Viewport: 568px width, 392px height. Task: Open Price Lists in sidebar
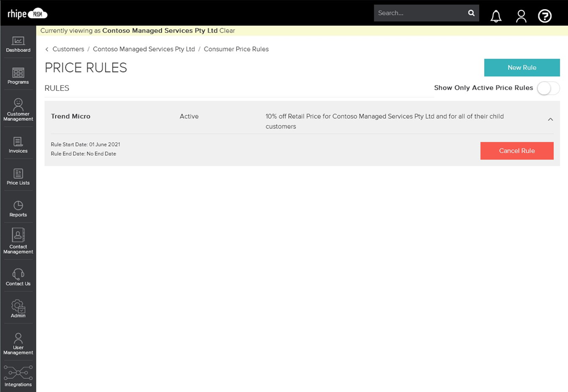click(18, 177)
